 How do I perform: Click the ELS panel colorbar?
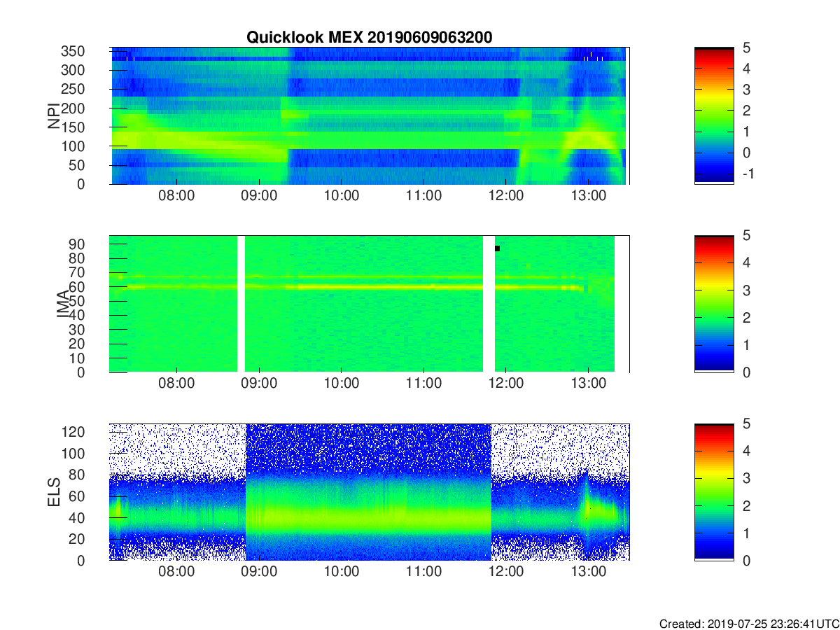(x=714, y=492)
